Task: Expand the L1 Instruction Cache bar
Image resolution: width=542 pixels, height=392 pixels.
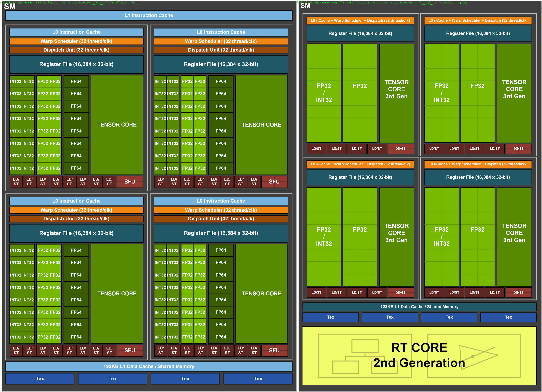Action: [x=149, y=15]
